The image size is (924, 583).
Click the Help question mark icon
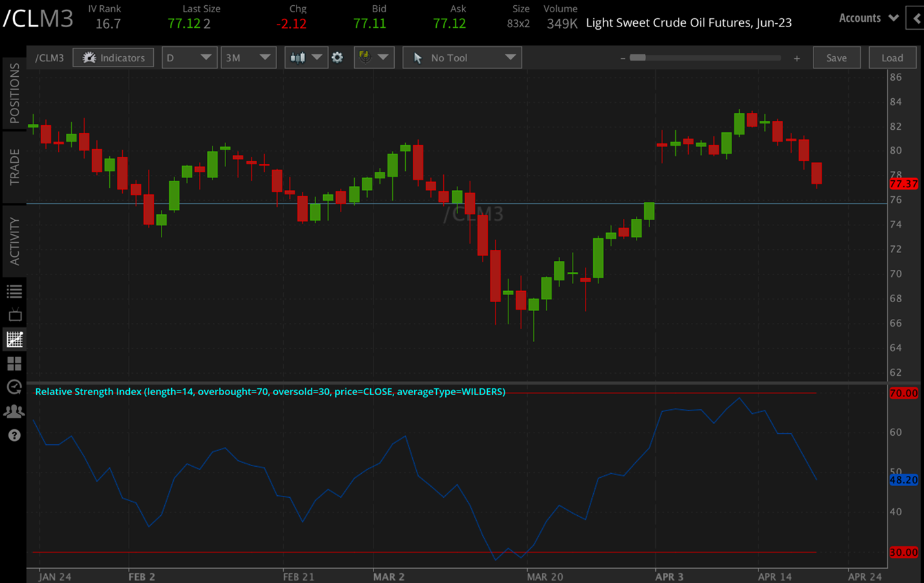[x=14, y=436]
